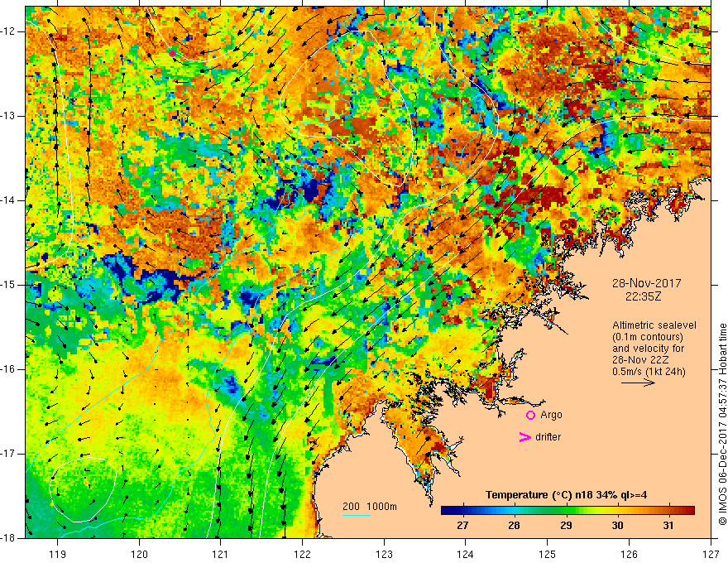Click the dark blue end of color bar
The height and width of the screenshot is (563, 728).
point(447,511)
